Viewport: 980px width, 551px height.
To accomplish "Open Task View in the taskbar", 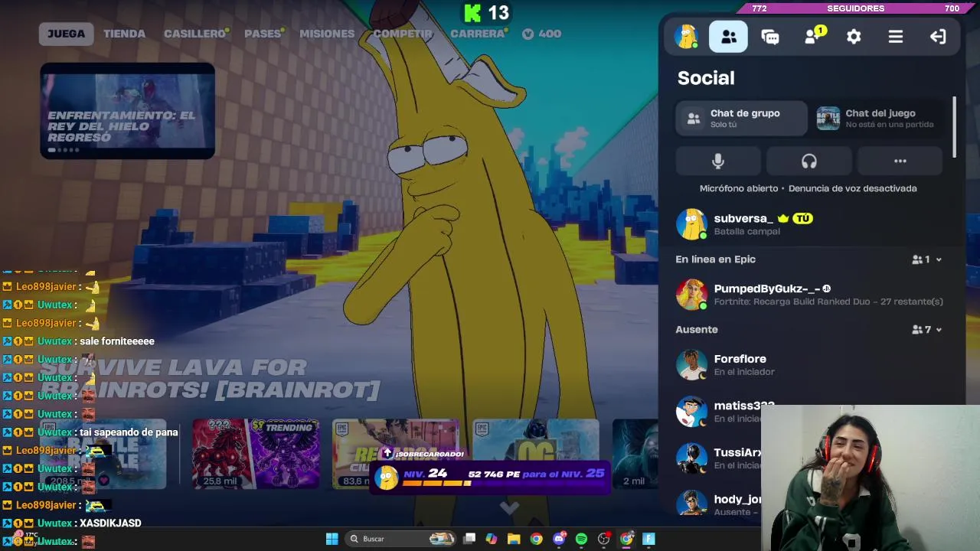I will [x=469, y=539].
